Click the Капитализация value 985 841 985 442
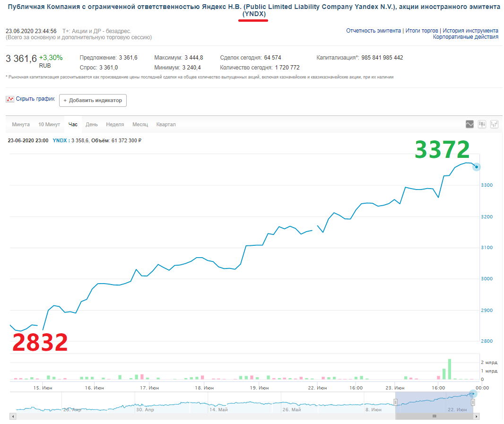 pos(382,58)
